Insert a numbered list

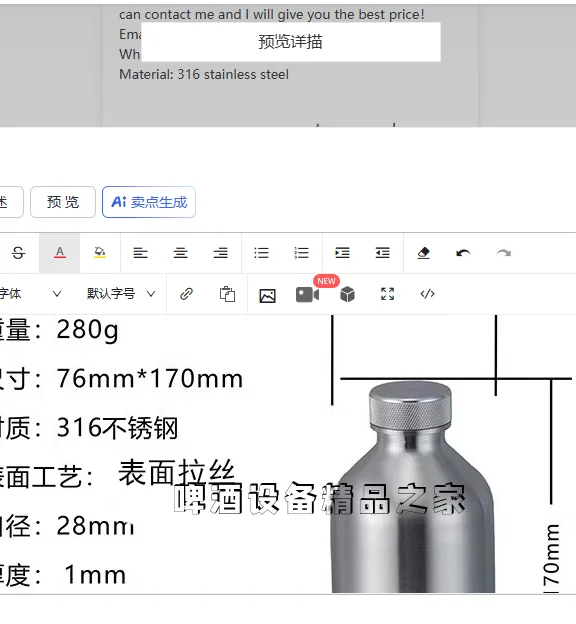point(301,253)
